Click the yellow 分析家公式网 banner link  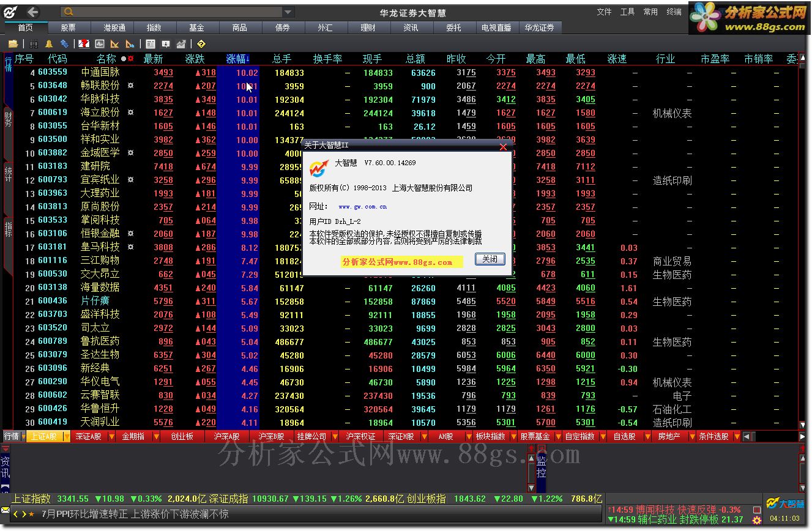tap(401, 262)
